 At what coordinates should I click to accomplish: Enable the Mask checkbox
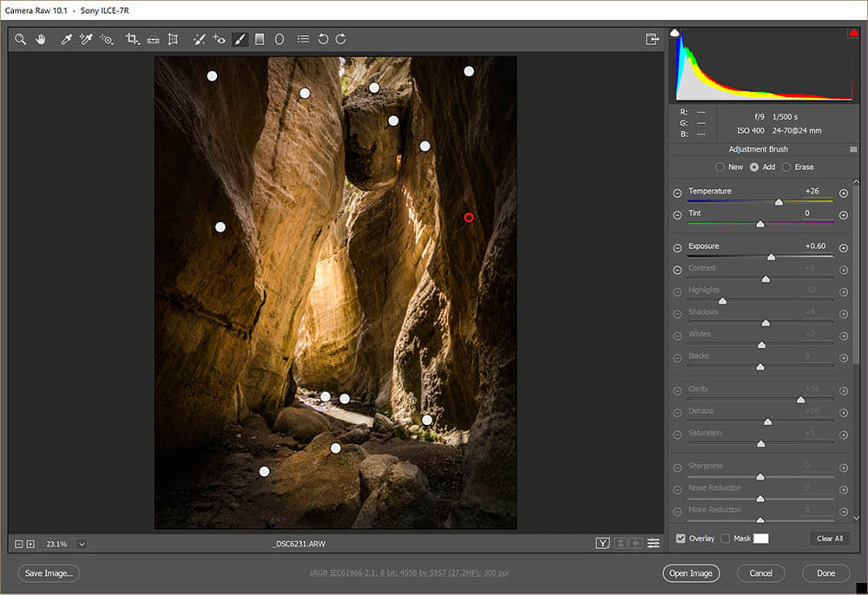click(x=726, y=539)
